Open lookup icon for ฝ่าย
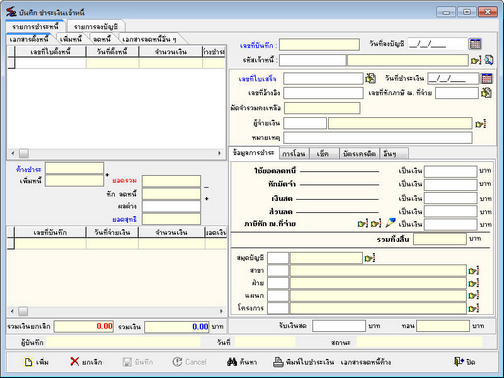This screenshot has height=378, width=504. [474, 283]
